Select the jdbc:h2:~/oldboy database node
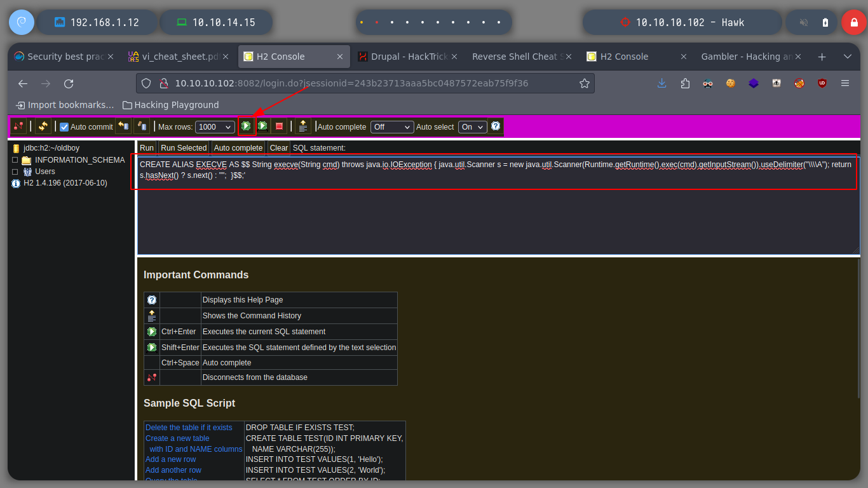This screenshot has width=868, height=488. pos(51,148)
